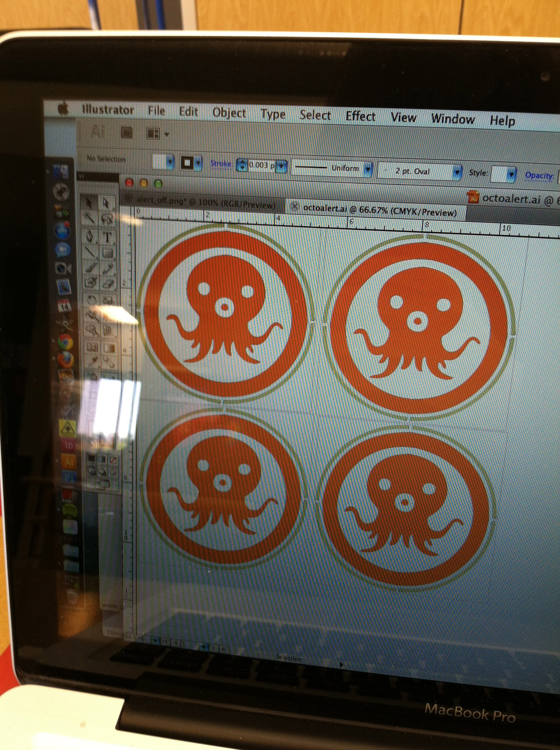Expand the Arrange Documents dropdown arrow

[166, 134]
